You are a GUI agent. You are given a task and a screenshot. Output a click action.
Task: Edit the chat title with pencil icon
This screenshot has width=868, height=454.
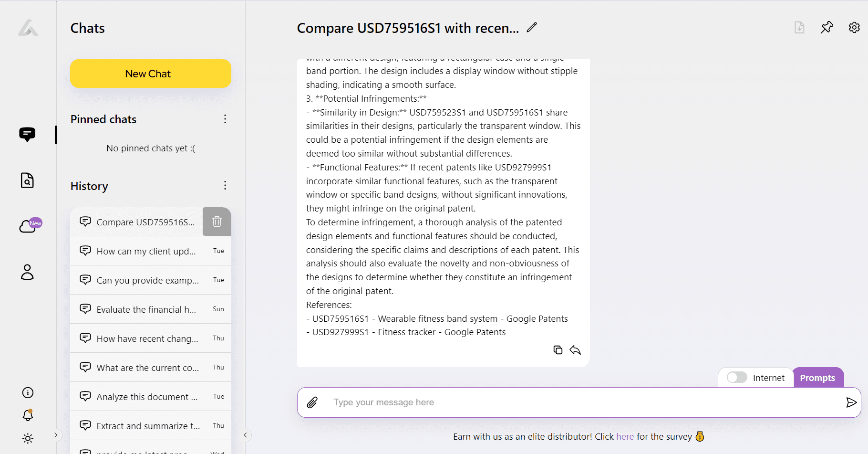pos(532,28)
